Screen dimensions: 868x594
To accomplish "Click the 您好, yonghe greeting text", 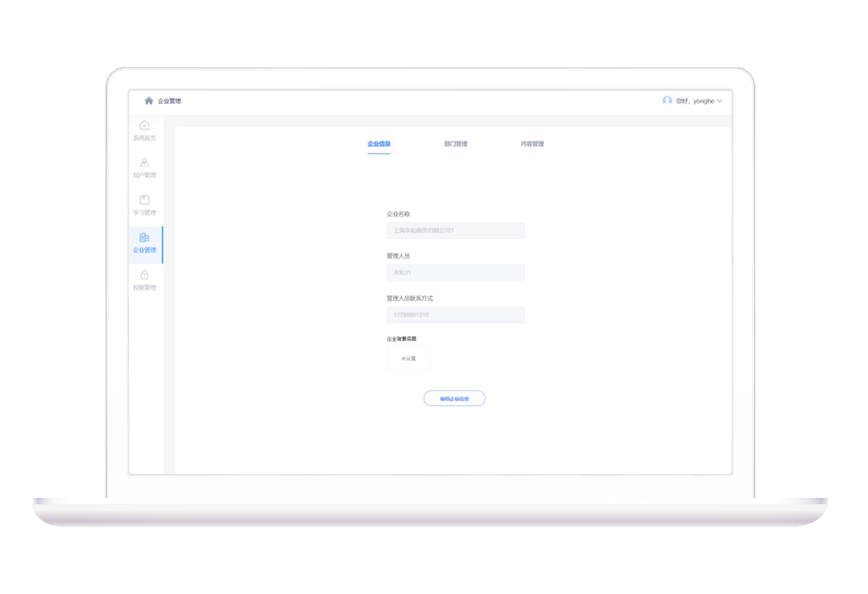I will click(695, 101).
